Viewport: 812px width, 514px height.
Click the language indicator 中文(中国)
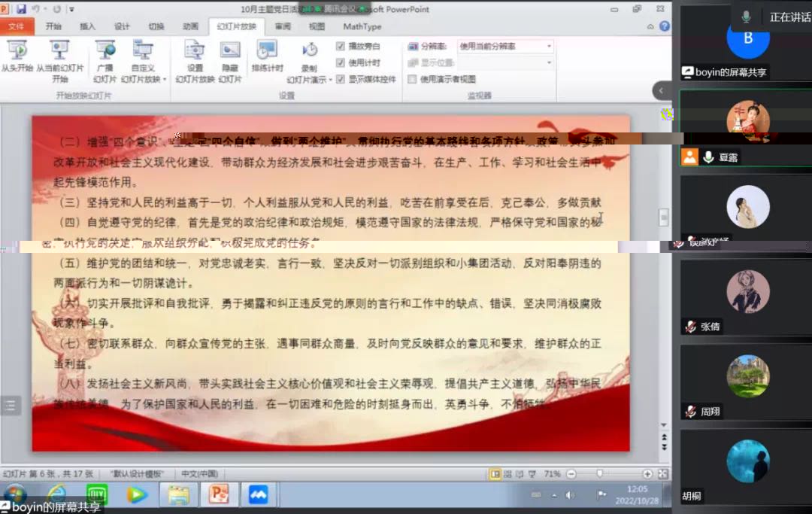pos(199,473)
